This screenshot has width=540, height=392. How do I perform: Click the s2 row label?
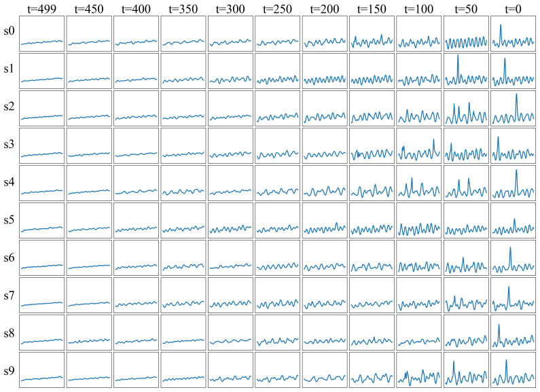(x=10, y=107)
